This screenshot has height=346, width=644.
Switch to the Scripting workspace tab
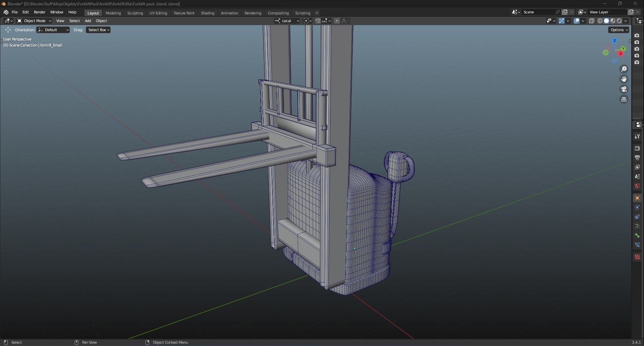point(303,13)
